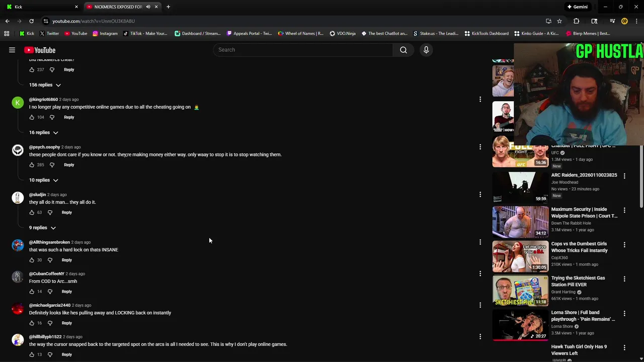Open options menu for @CubanCoffeeNY comment
This screenshot has height=362, width=644.
[480, 274]
